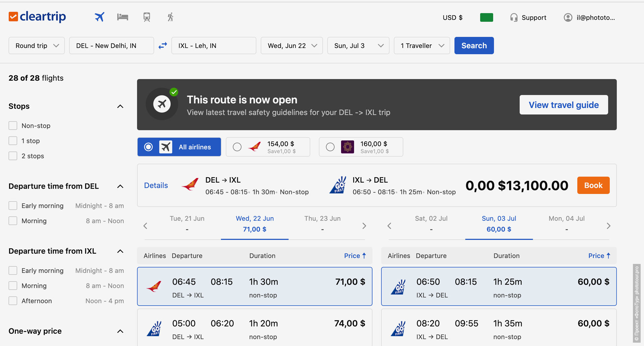Show next return dates arrow after Mon, 04 Jul
Image resolution: width=644 pixels, height=346 pixels.
608,226
